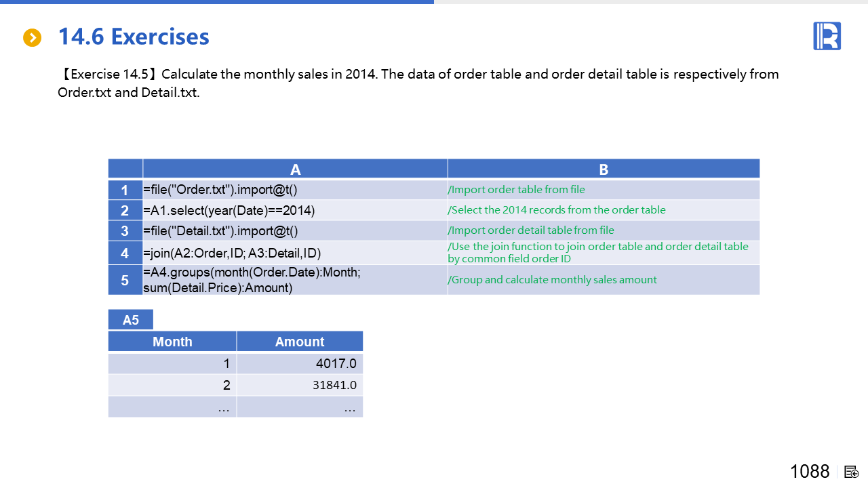Click the orange arrow bullet beside the title
The width and height of the screenshot is (868, 488).
click(32, 38)
